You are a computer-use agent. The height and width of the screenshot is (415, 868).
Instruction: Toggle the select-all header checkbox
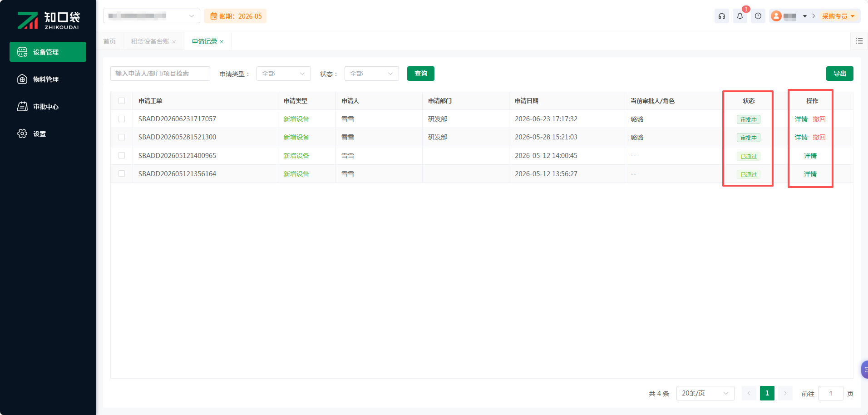(122, 101)
